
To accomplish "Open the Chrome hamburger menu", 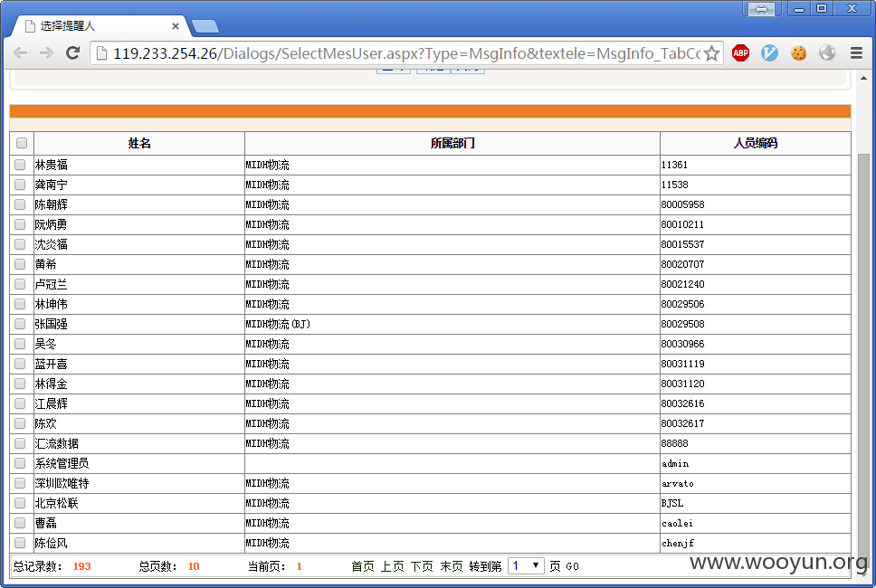I will (856, 53).
